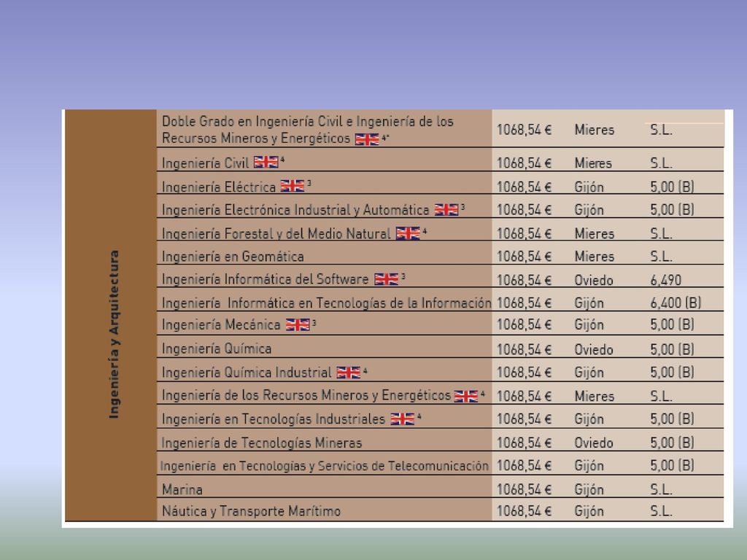Click Mieres in the Ingeniería Civil row
Image resolution: width=747 pixels, height=560 pixels.
coord(593,163)
